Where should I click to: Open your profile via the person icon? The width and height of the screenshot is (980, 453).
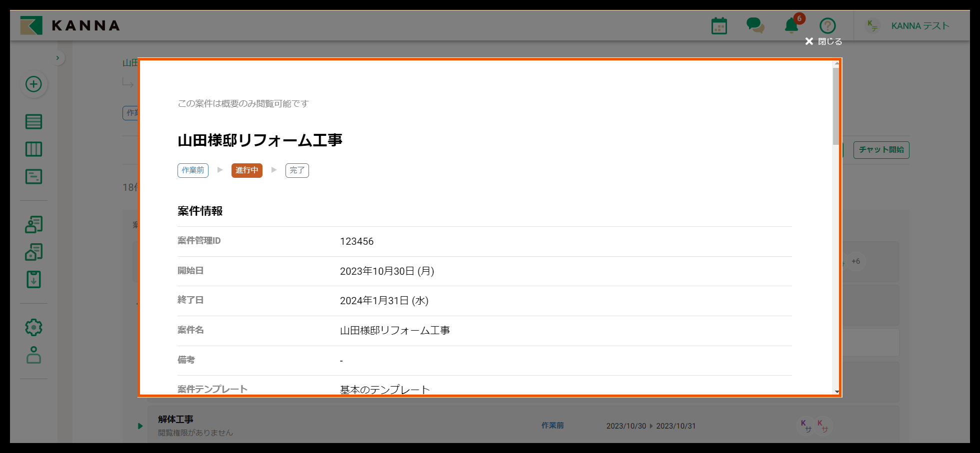click(x=33, y=356)
